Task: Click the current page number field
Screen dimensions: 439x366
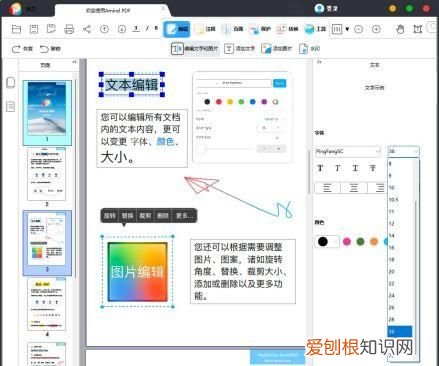Action: 136,29
